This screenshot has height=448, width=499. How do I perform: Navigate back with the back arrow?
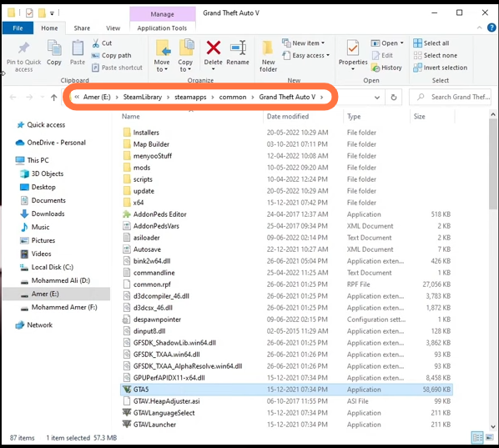(x=13, y=97)
